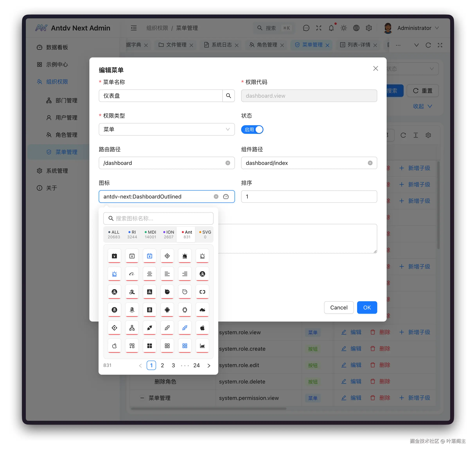Choose the crosshair aim icon
The width and height of the screenshot is (476, 454).
click(x=167, y=256)
